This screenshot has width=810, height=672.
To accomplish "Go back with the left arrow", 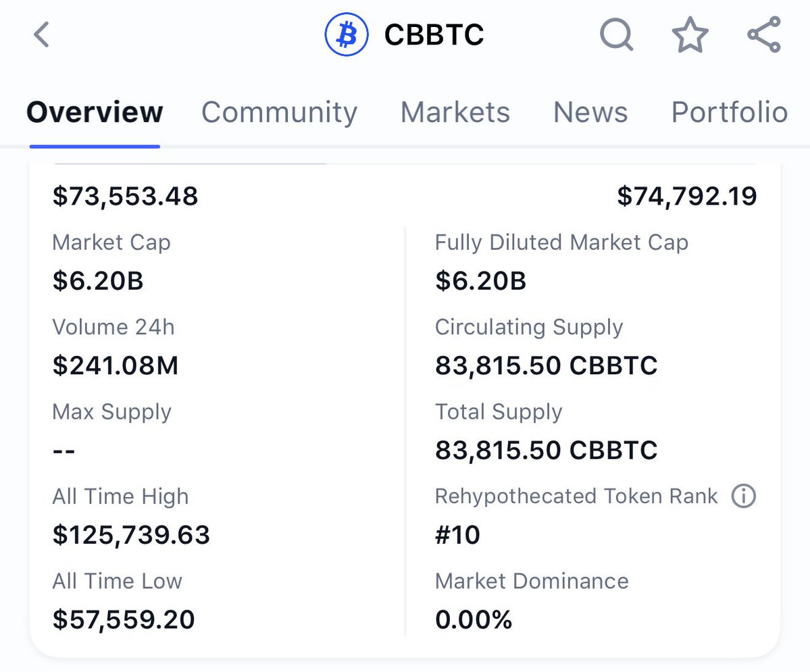I will 41,35.
